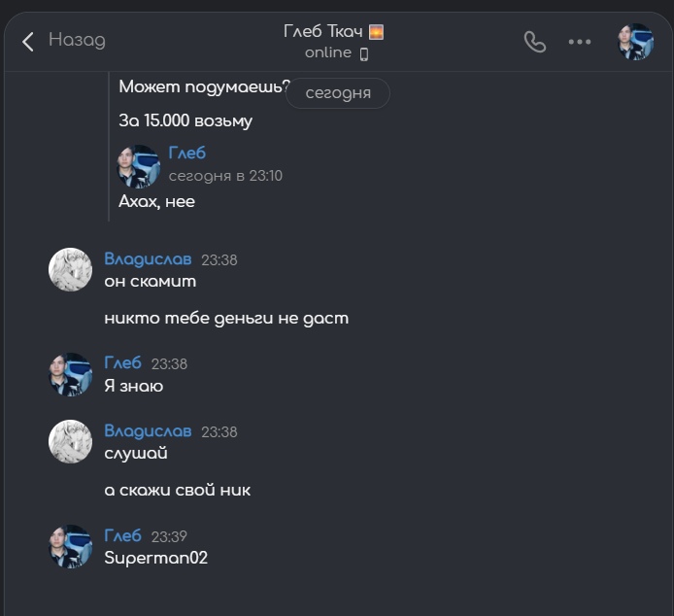Open Владислав's name above он скамит
Image resolution: width=674 pixels, height=616 pixels.
[148, 259]
